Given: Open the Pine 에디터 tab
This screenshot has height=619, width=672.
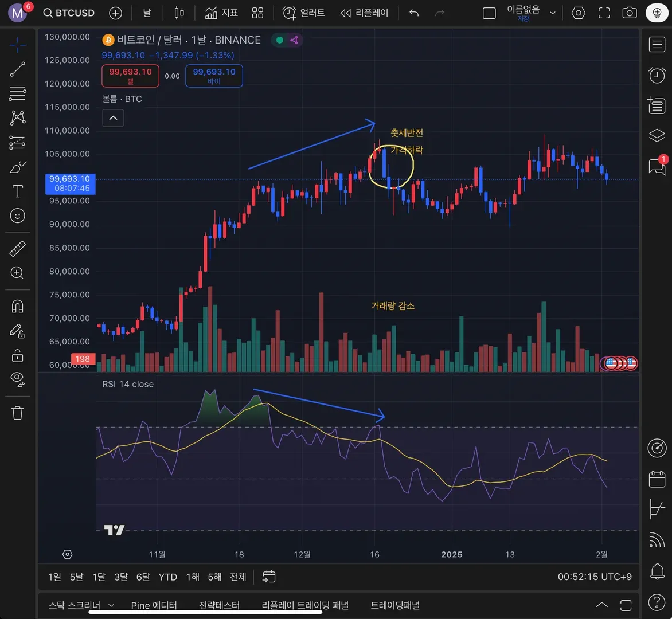Looking at the screenshot, I should (x=154, y=605).
